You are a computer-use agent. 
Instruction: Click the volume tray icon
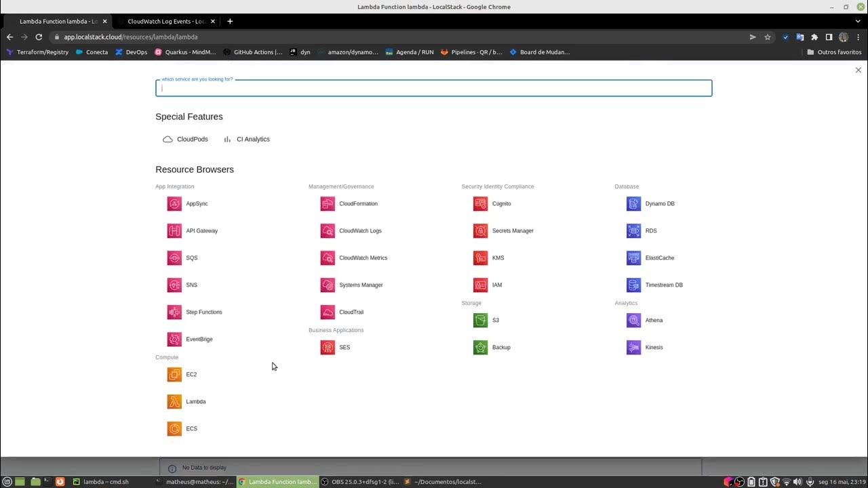(x=797, y=482)
